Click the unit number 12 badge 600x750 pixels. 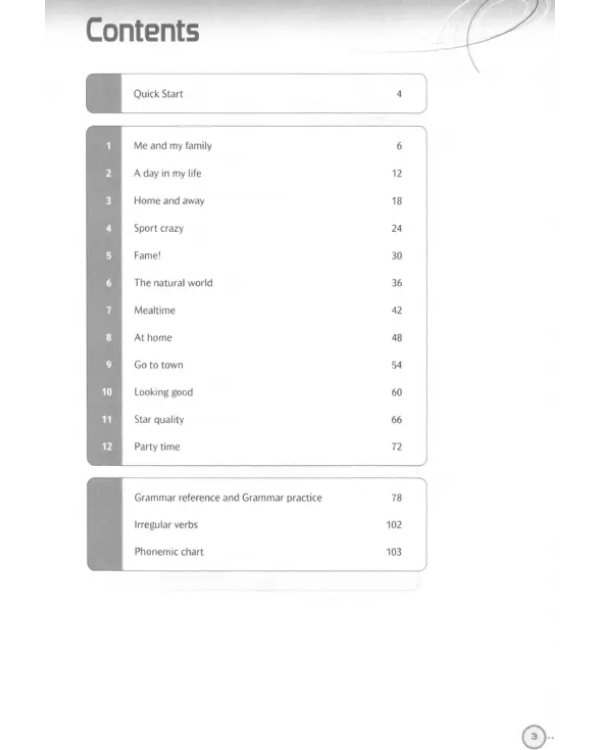(x=107, y=447)
